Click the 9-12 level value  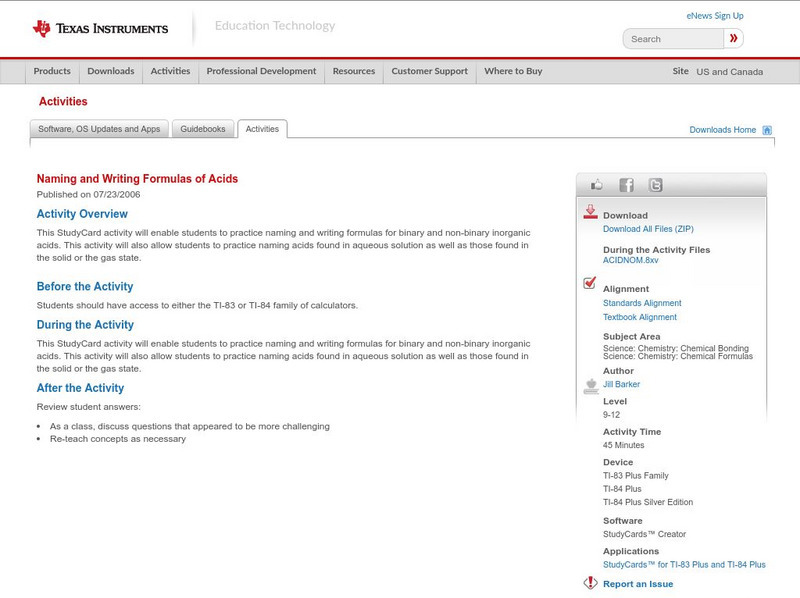611,415
